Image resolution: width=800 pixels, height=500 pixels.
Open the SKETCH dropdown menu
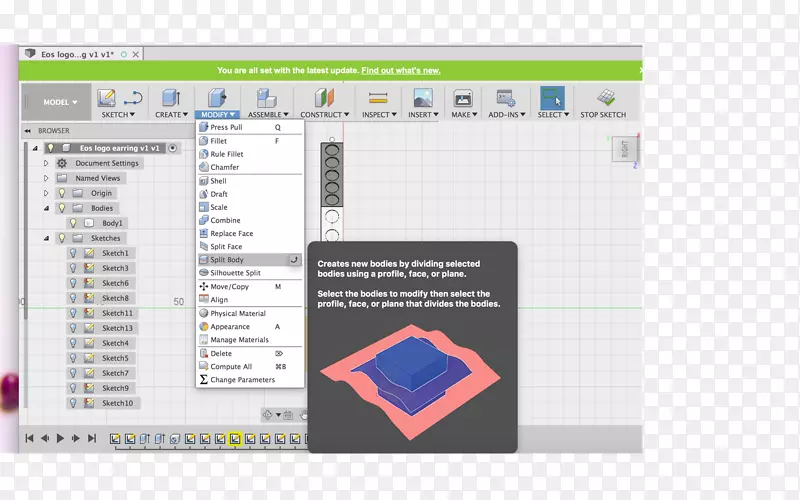tap(118, 115)
